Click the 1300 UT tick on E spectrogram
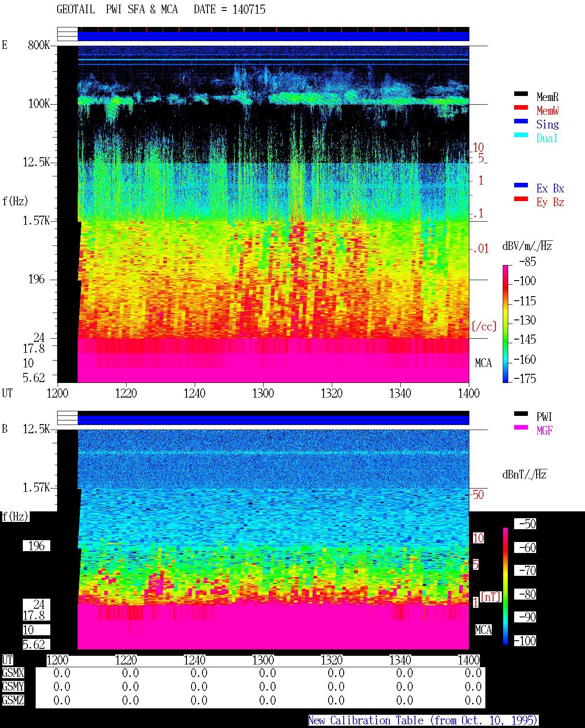Screen dimensions: 585x728 [x=263, y=393]
